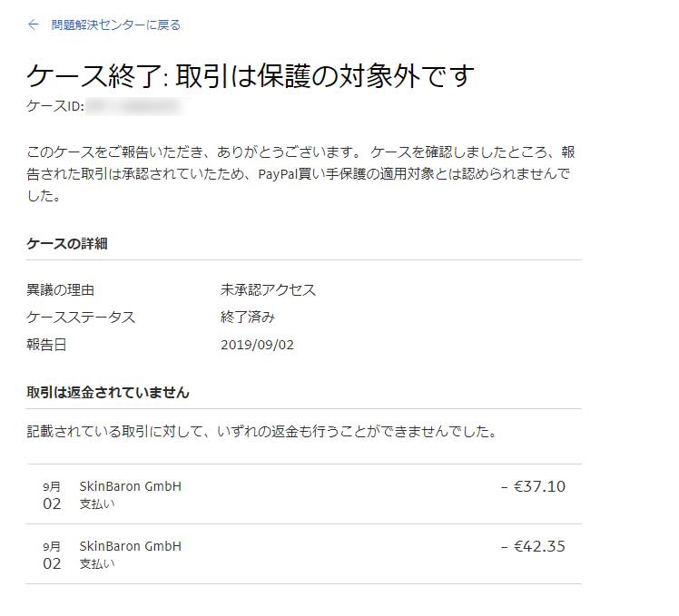Select the ケース終了 page heading

(x=251, y=76)
